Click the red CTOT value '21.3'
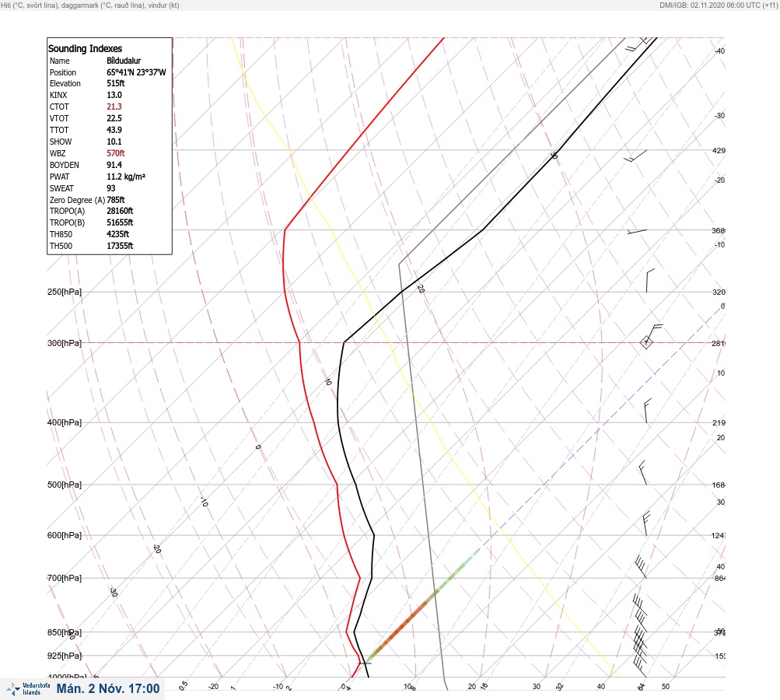Viewport: 780px width, 700px height. tap(114, 107)
